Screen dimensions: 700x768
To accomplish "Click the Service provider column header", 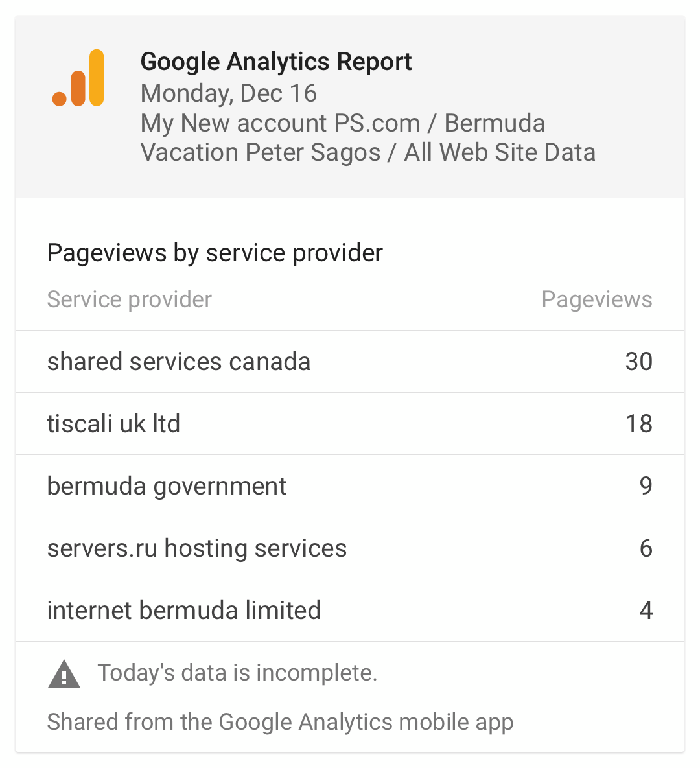I will [x=130, y=299].
